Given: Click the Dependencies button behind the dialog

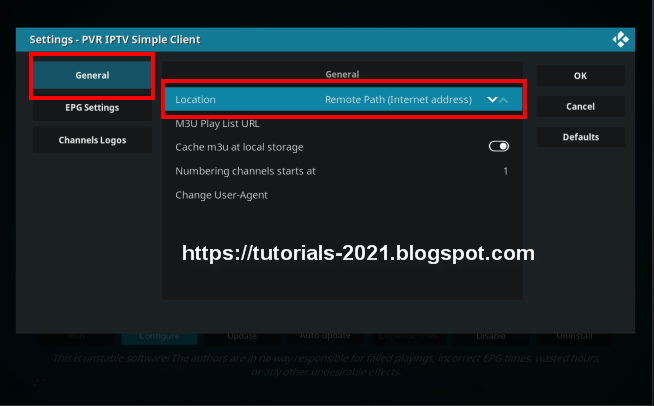Looking at the screenshot, I should [408, 338].
